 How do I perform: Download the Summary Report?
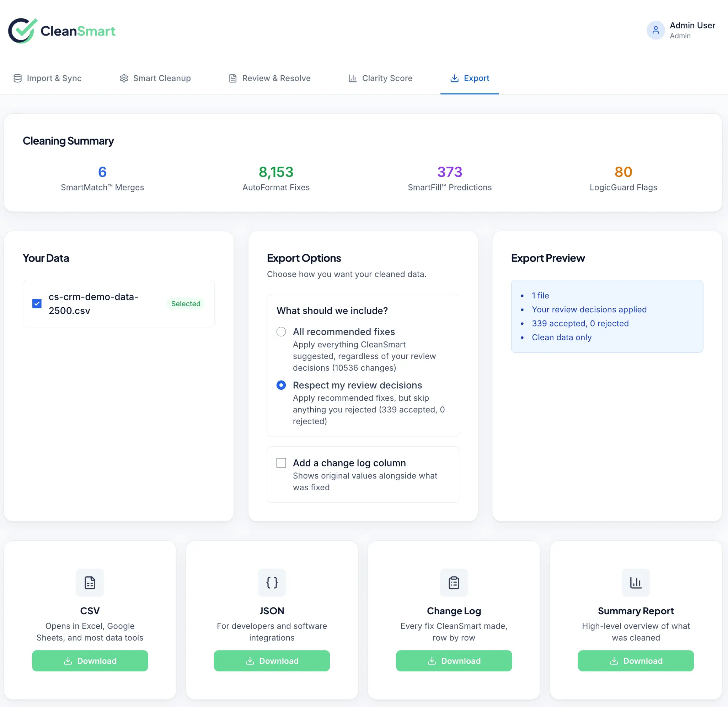(636, 660)
